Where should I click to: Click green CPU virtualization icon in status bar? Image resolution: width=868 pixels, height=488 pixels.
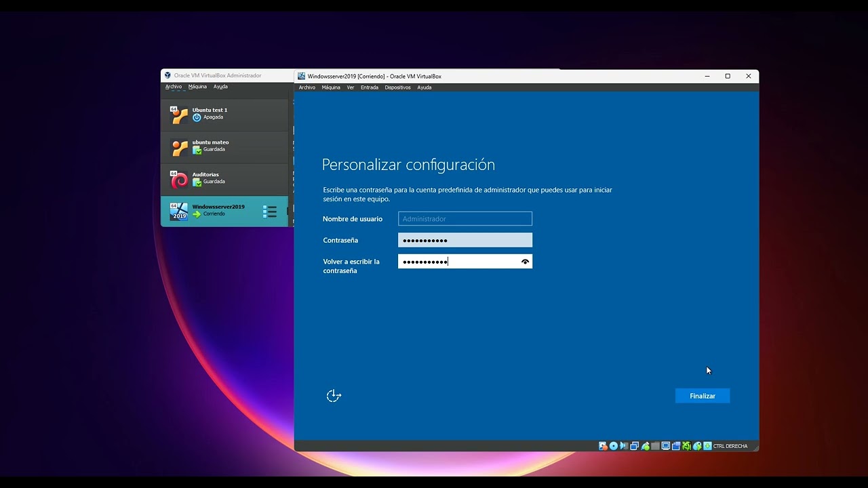(x=687, y=446)
